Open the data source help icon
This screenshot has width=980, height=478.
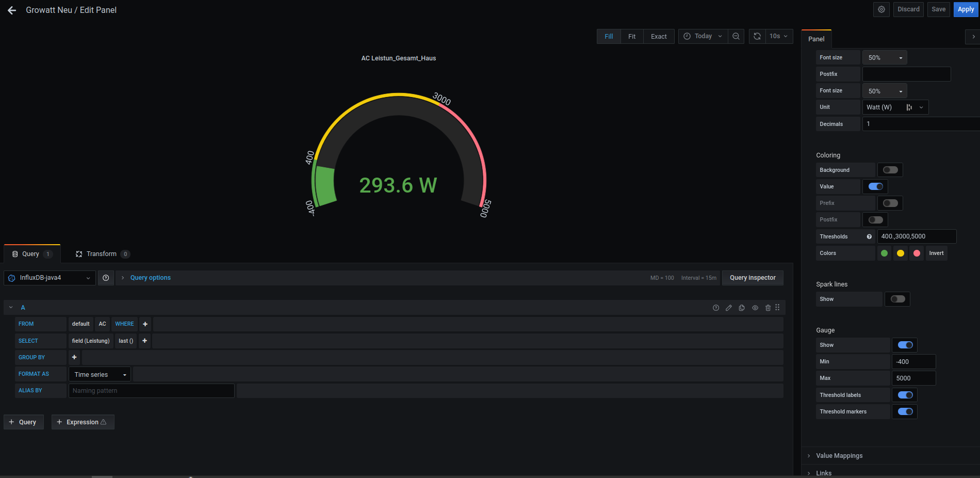[106, 278]
